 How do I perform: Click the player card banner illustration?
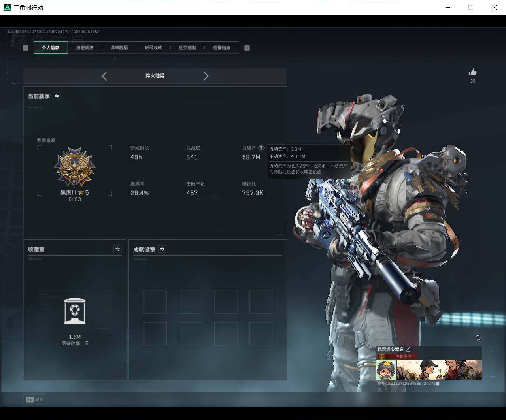439,370
